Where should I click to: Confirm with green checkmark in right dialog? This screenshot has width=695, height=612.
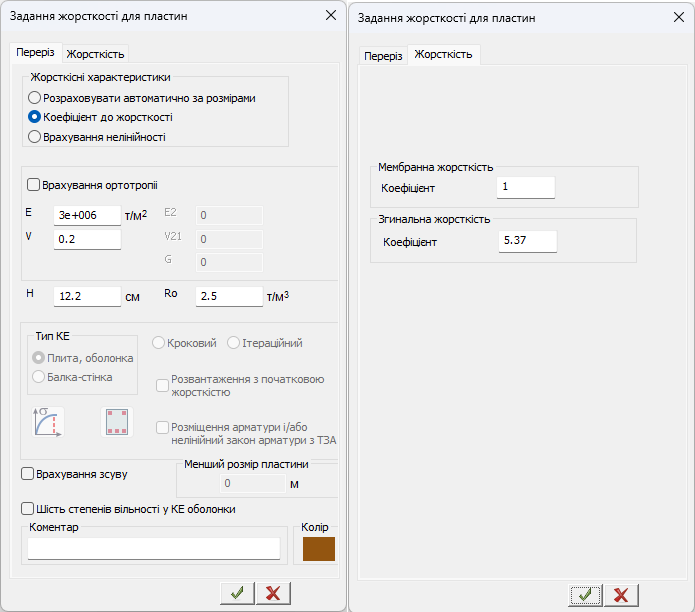tap(585, 595)
